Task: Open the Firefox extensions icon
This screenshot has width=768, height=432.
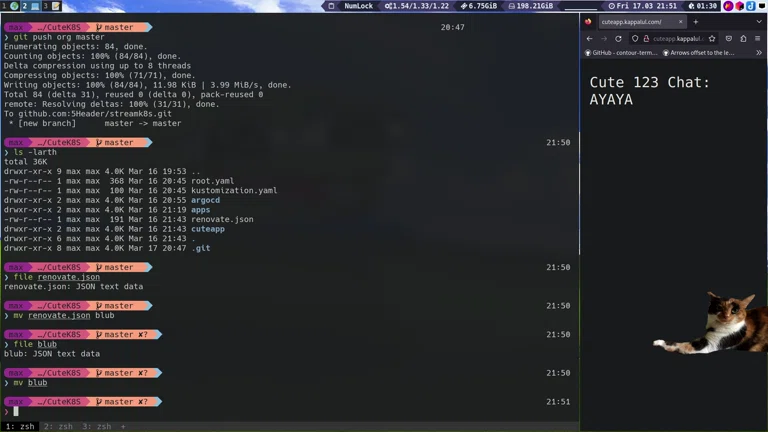Action: 743,38
